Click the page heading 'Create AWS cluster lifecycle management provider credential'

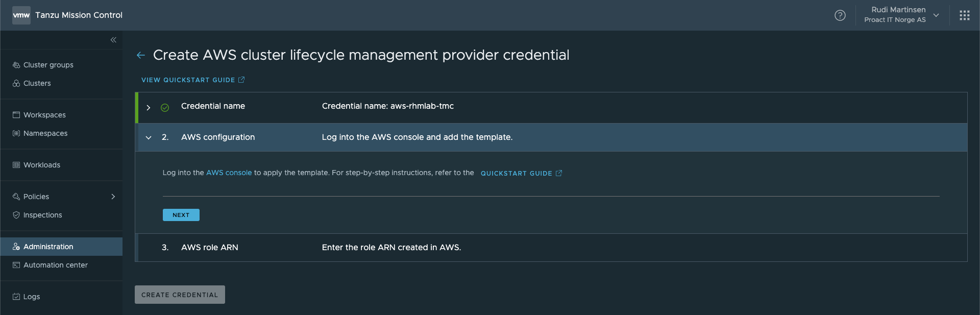361,55
